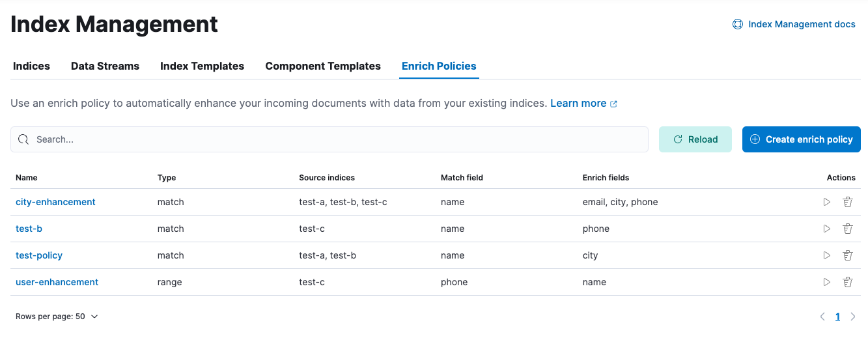This screenshot has width=868, height=338.
Task: Reload the enrich policies list
Action: [x=695, y=139]
